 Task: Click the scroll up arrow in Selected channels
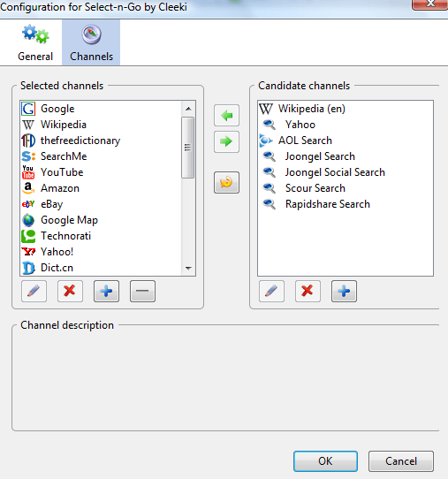tap(188, 109)
